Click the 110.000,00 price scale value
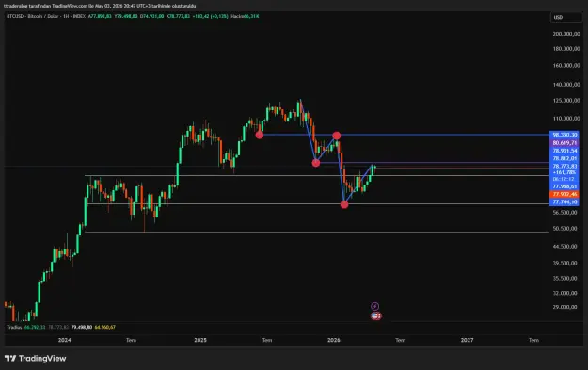The height and width of the screenshot is (370, 588). point(565,119)
